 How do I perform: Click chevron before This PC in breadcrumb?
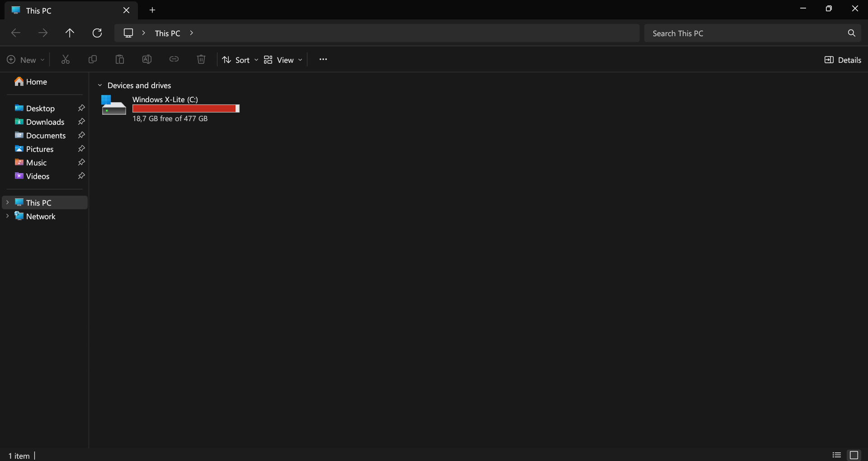point(144,33)
